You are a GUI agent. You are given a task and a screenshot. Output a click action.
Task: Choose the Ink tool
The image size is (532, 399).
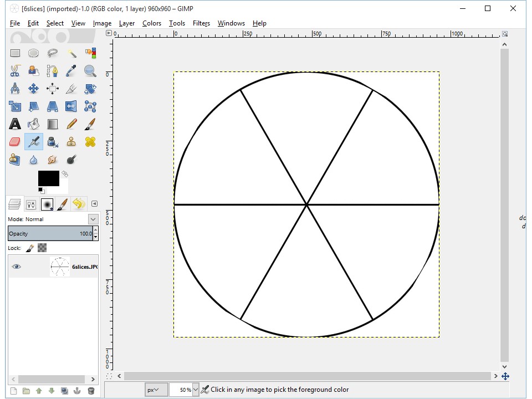pyautogui.click(x=52, y=141)
